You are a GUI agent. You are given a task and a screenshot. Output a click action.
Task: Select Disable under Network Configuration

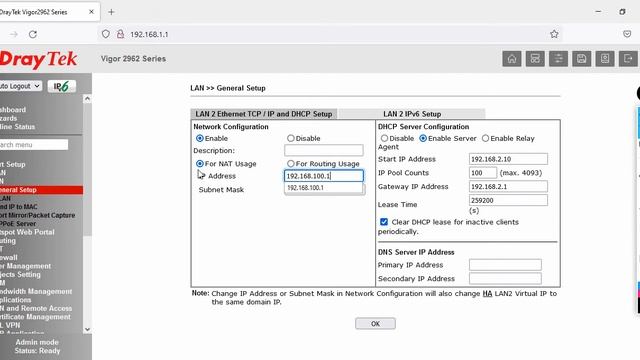tap(291, 138)
